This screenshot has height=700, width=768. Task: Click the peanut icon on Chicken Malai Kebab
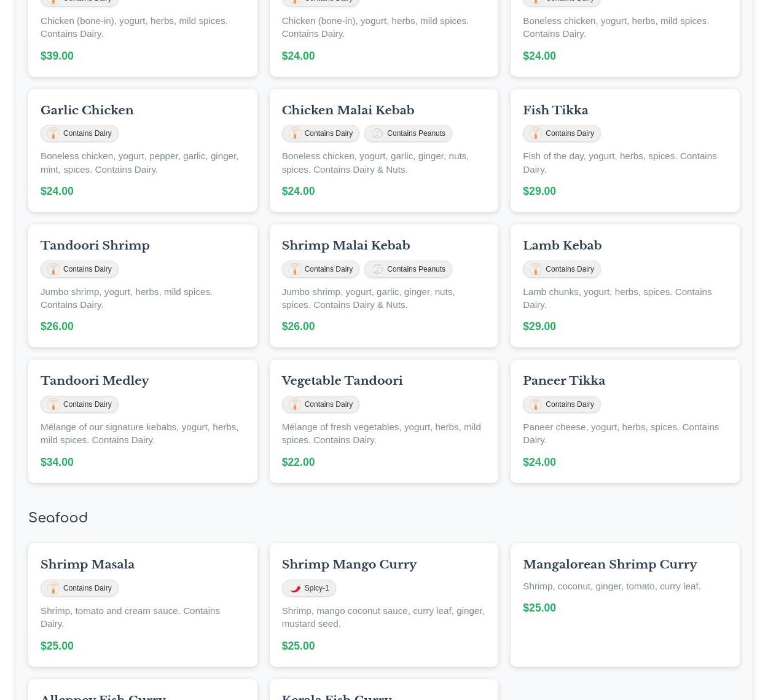pos(377,133)
